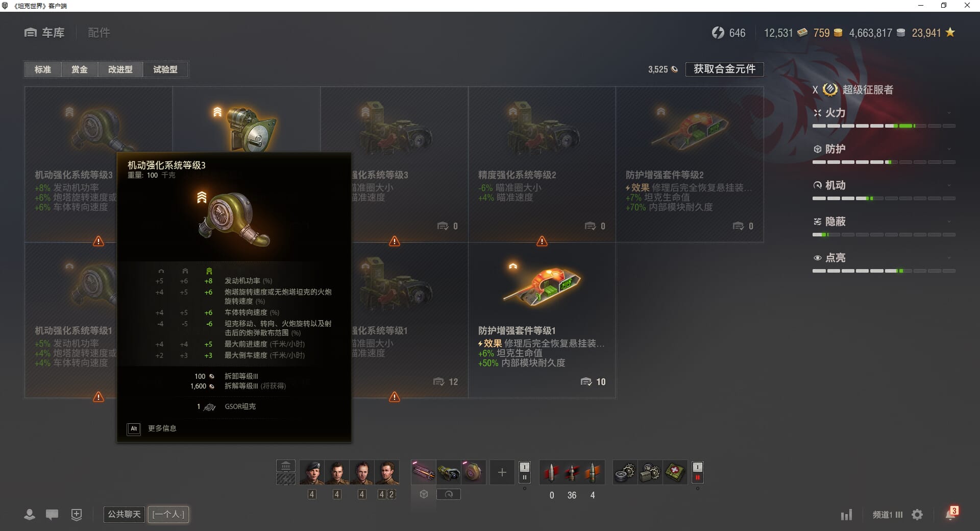Toggle the [一个人] chat channel

click(x=168, y=514)
